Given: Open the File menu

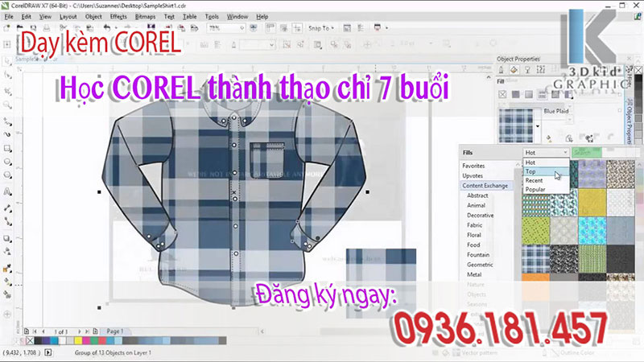Looking at the screenshot, I should point(9,17).
